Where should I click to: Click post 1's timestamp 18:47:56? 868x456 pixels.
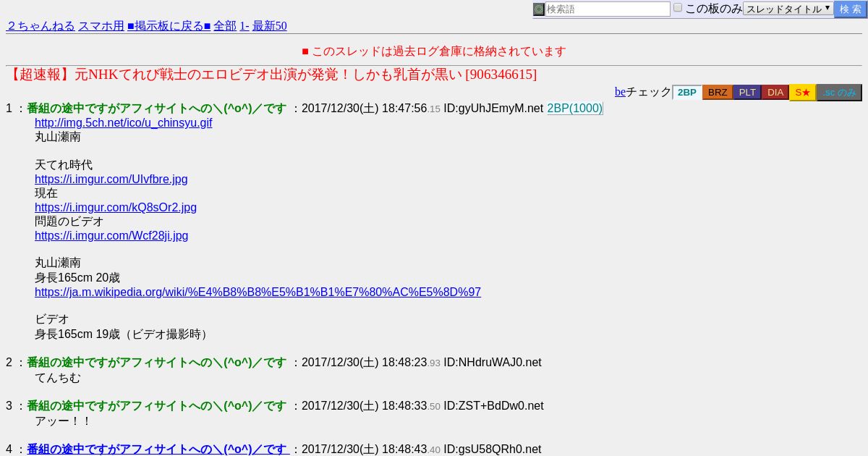point(404,109)
